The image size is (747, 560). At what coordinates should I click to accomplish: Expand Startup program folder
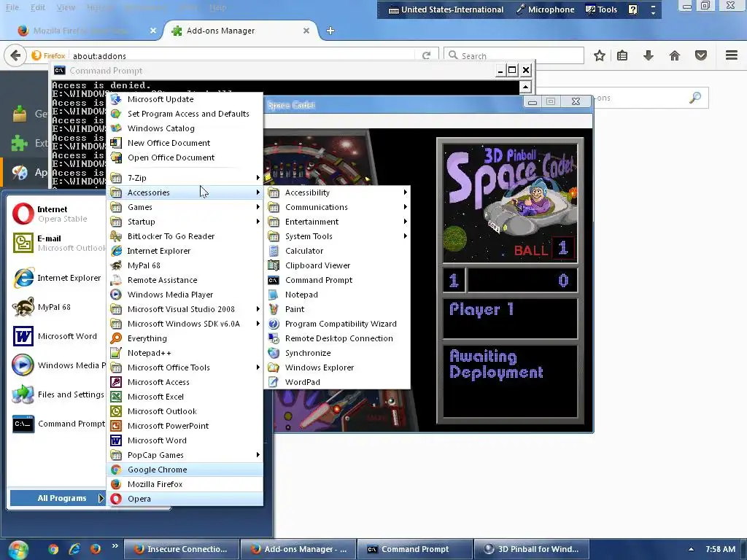tap(185, 222)
